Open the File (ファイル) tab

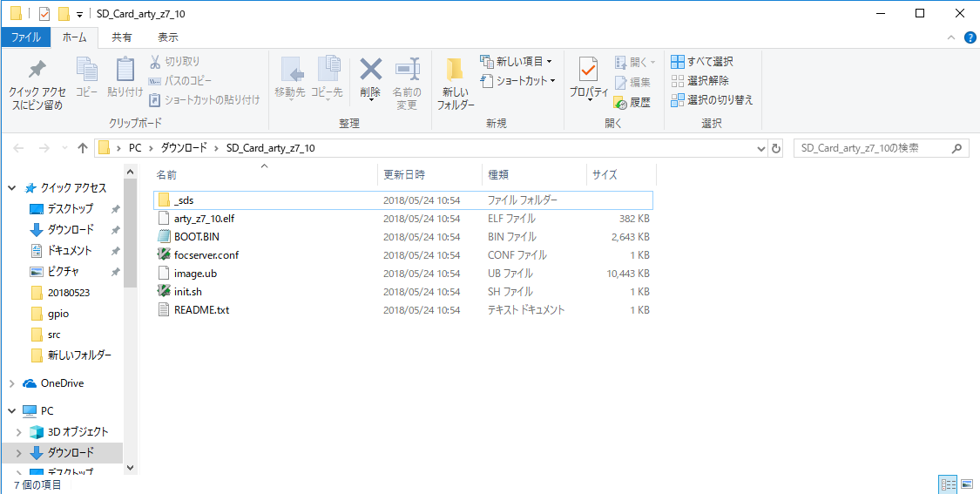pyautogui.click(x=25, y=37)
